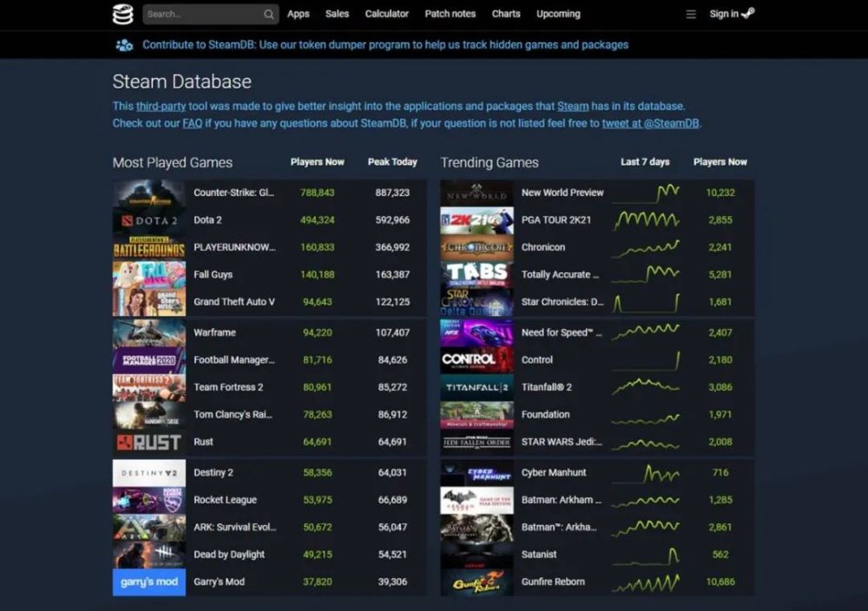Open the Contribute to SteamDB banner link

point(385,45)
